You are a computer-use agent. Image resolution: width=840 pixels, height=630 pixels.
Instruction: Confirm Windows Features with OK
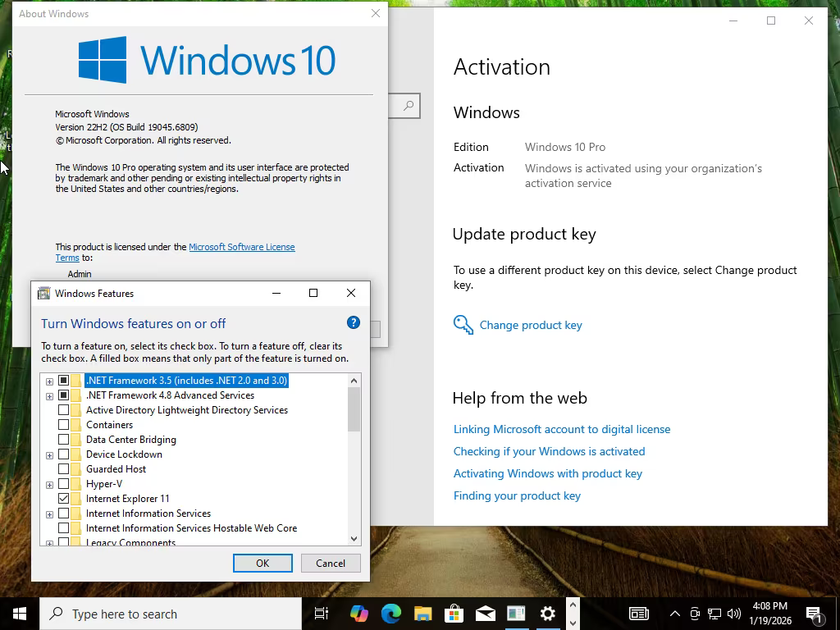click(262, 563)
